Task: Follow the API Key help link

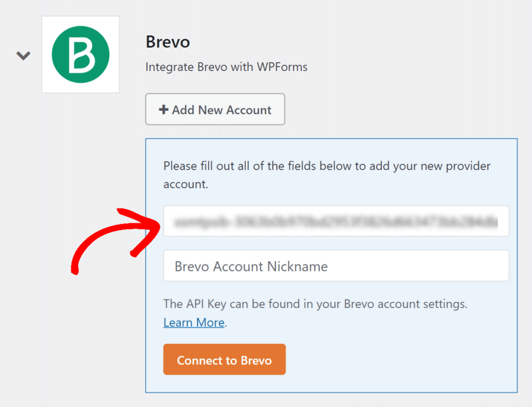Action: pos(193,322)
